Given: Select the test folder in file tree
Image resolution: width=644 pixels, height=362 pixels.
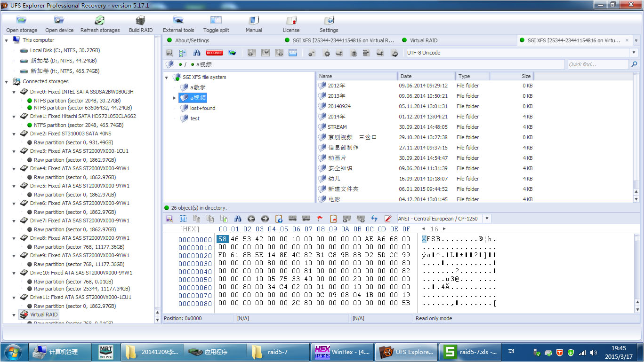Looking at the screenshot, I should [195, 118].
